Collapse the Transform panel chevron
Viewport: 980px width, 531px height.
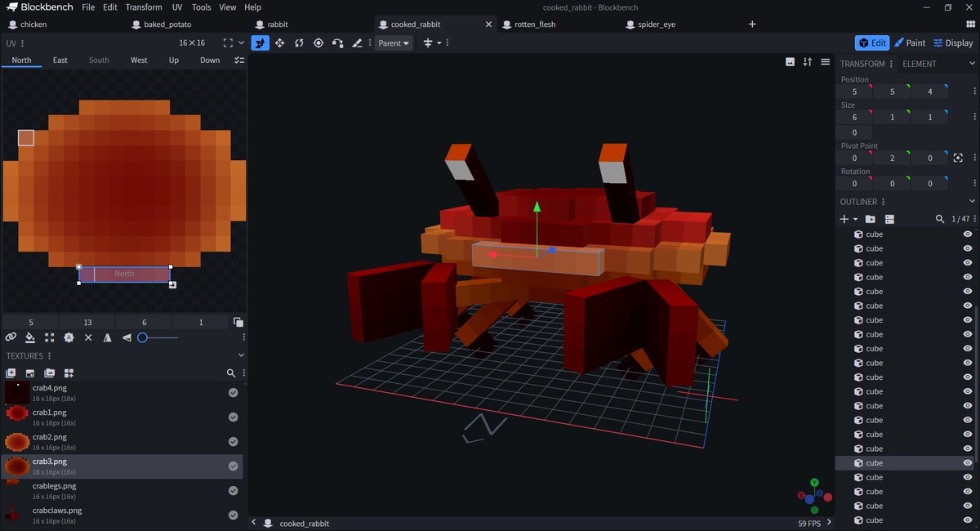click(972, 63)
